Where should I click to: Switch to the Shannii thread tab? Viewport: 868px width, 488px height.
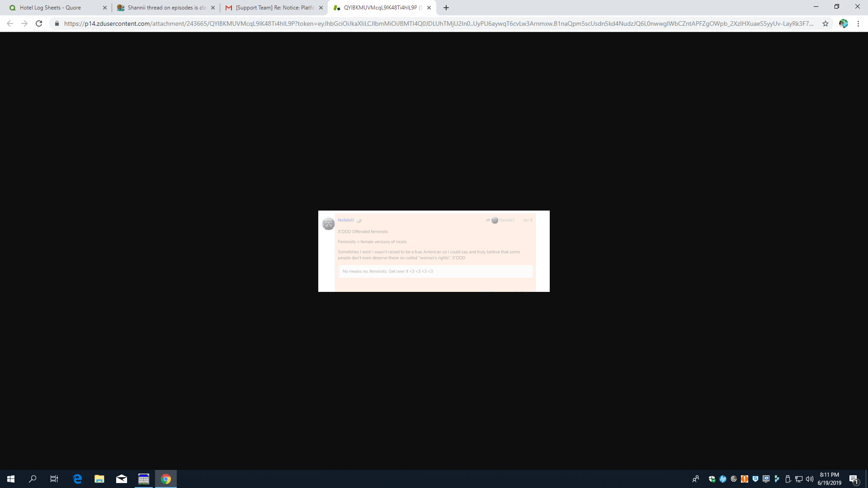(165, 8)
